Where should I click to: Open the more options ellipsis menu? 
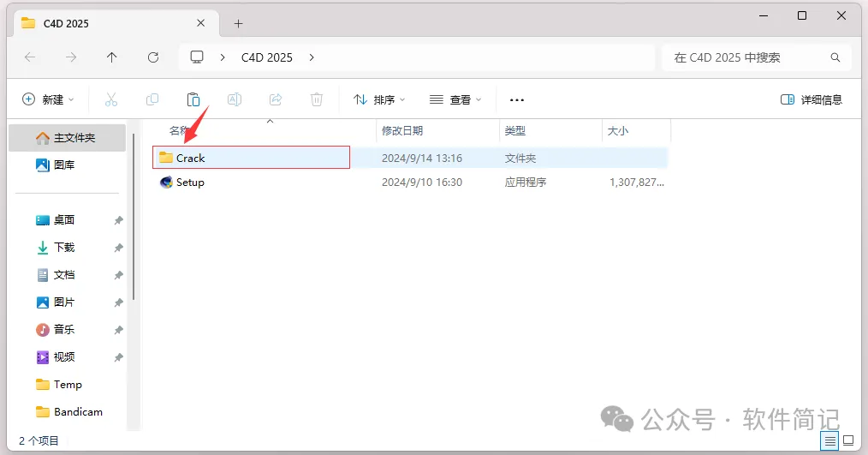coord(517,100)
